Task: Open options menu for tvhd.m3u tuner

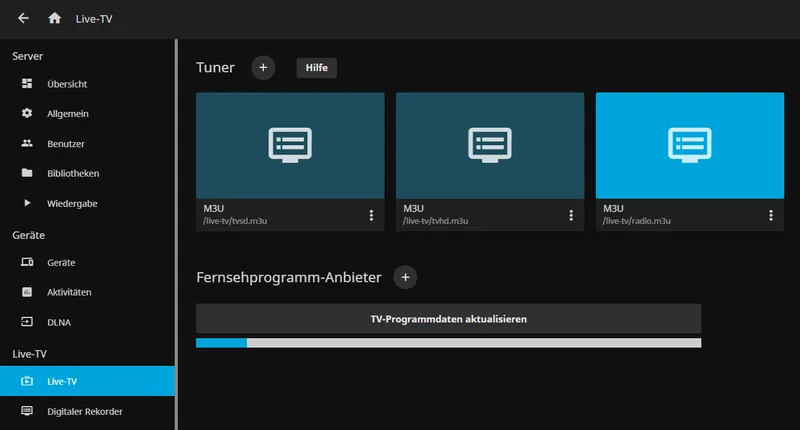Action: click(571, 215)
